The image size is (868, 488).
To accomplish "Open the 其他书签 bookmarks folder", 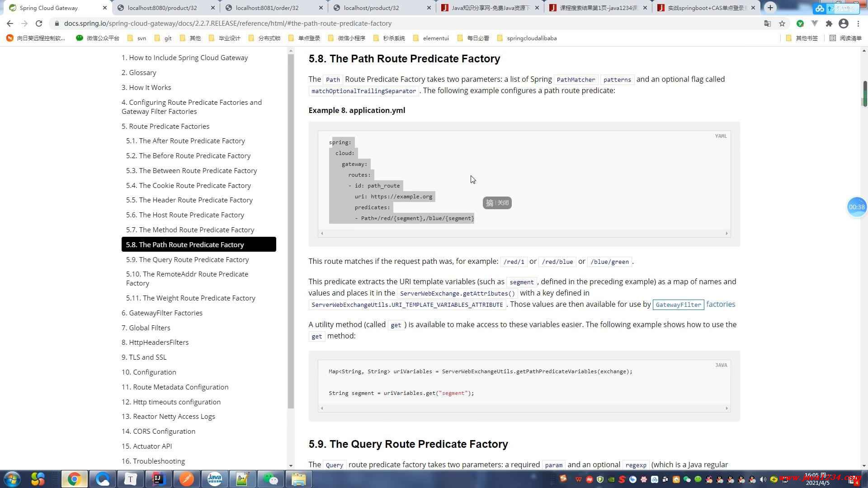I will click(x=802, y=38).
